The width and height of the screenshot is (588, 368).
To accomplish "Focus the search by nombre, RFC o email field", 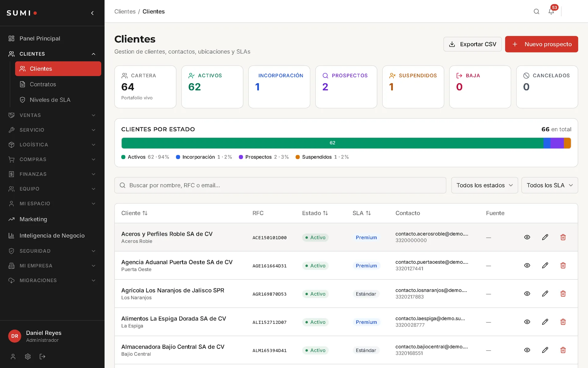I will (280, 185).
